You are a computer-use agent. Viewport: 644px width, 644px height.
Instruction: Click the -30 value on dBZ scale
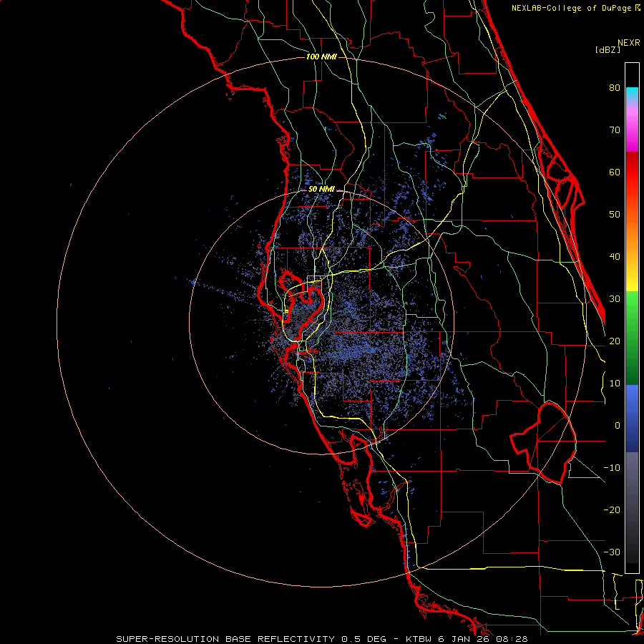tap(612, 552)
